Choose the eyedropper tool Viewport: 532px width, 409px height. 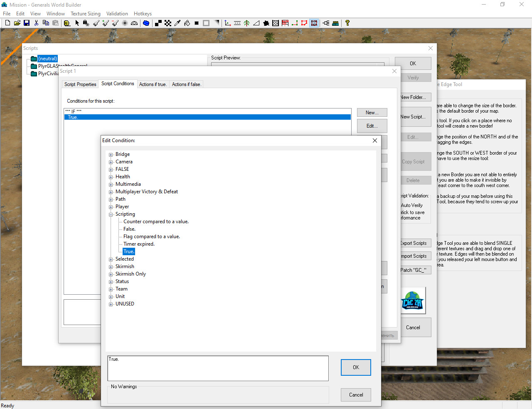[177, 23]
